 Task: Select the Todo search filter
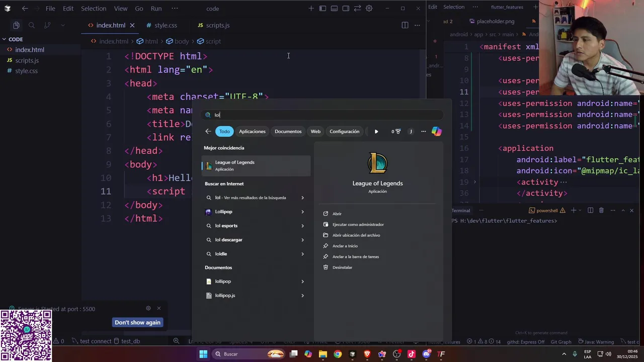(x=224, y=131)
